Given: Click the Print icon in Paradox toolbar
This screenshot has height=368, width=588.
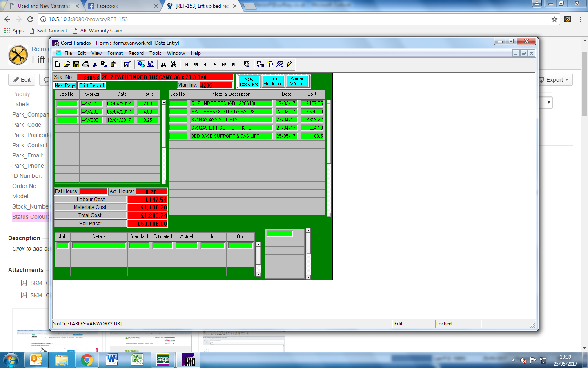Looking at the screenshot, I should (x=86, y=64).
